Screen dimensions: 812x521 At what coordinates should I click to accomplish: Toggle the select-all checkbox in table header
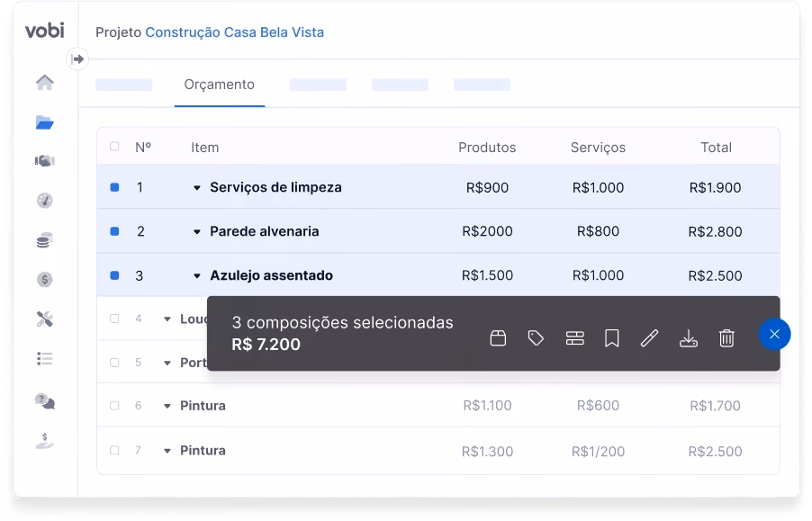(x=115, y=147)
